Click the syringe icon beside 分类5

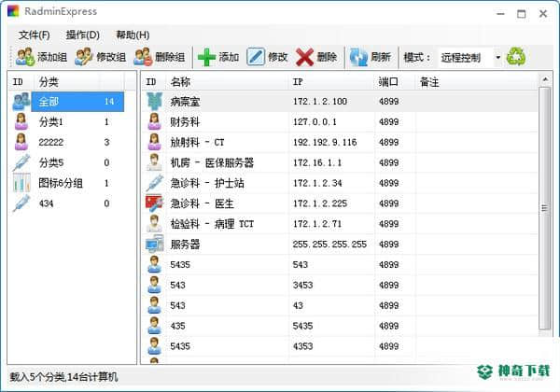point(21,162)
